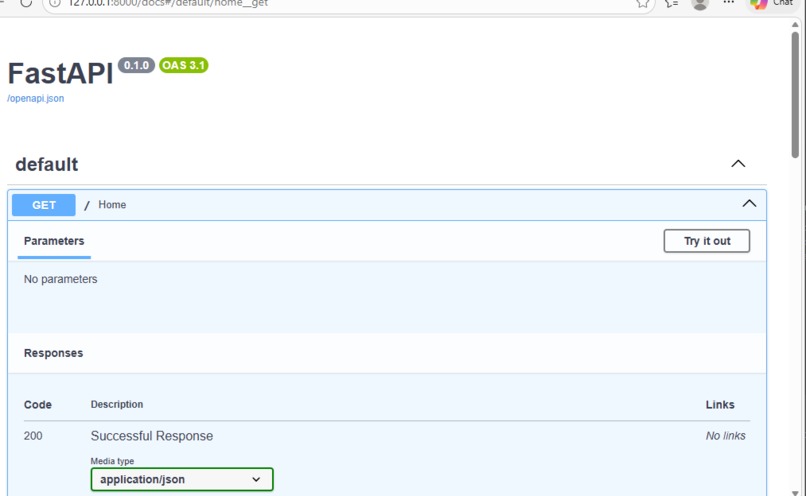806x496 pixels.
Task: Click the scrollbar up arrow
Action: click(x=795, y=24)
